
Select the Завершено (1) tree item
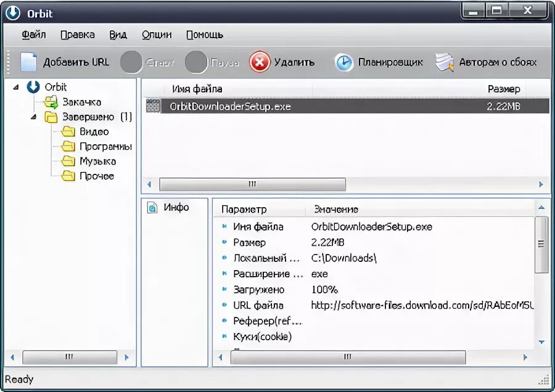(x=97, y=117)
